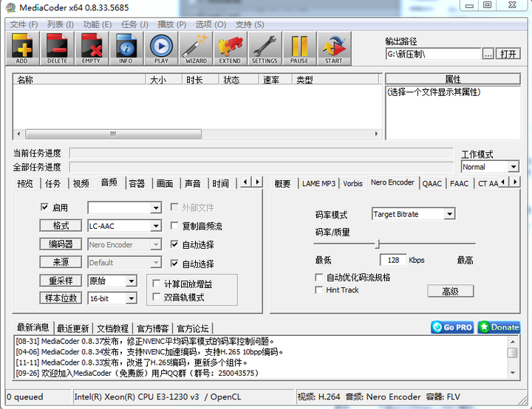Viewport: 532px width, 409px height.
Task: Click the 高级 advanced button
Action: coord(450,292)
